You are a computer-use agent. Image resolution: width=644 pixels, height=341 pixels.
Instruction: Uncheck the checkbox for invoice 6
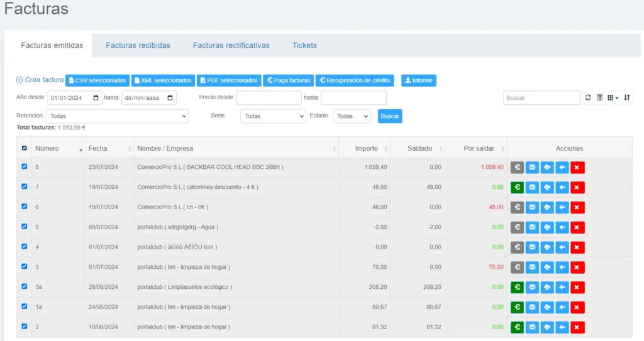point(25,207)
